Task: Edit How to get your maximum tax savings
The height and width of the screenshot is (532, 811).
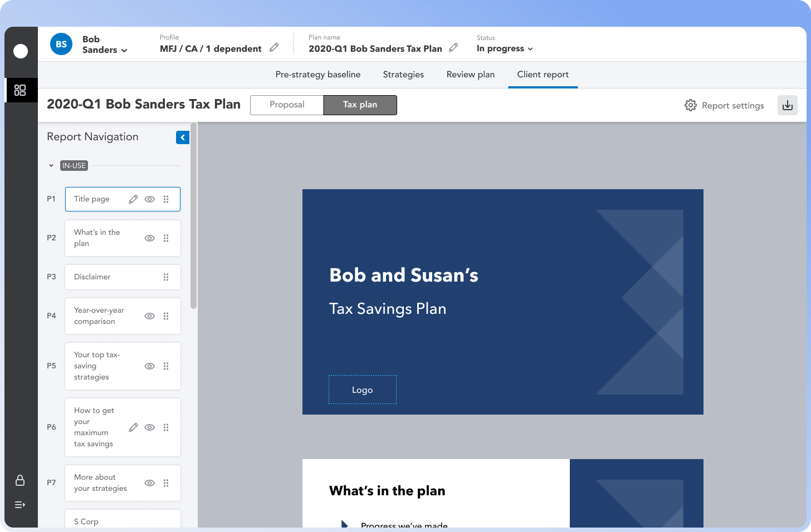Action: click(133, 427)
